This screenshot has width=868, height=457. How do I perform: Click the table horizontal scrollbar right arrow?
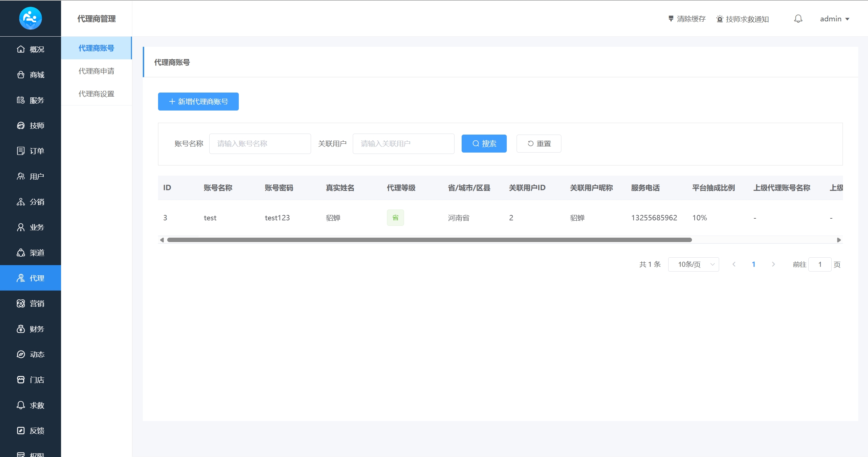click(x=839, y=240)
